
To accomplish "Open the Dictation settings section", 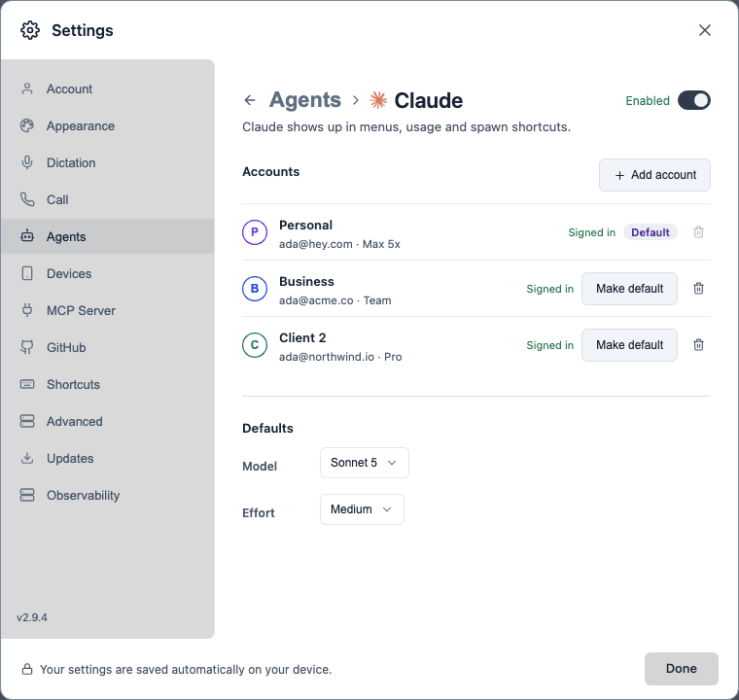I will [x=108, y=162].
